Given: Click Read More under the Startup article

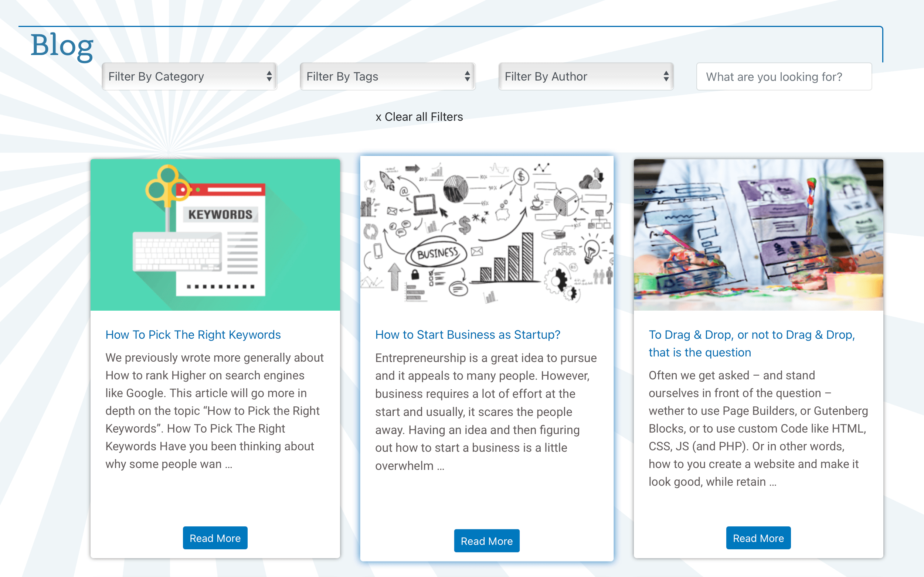Looking at the screenshot, I should [x=487, y=541].
